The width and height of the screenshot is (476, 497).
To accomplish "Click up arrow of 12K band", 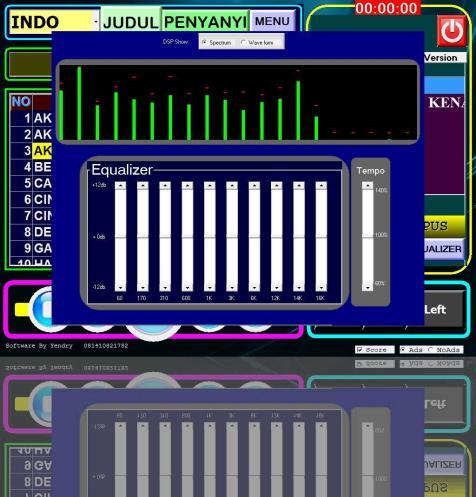I will (x=277, y=185).
